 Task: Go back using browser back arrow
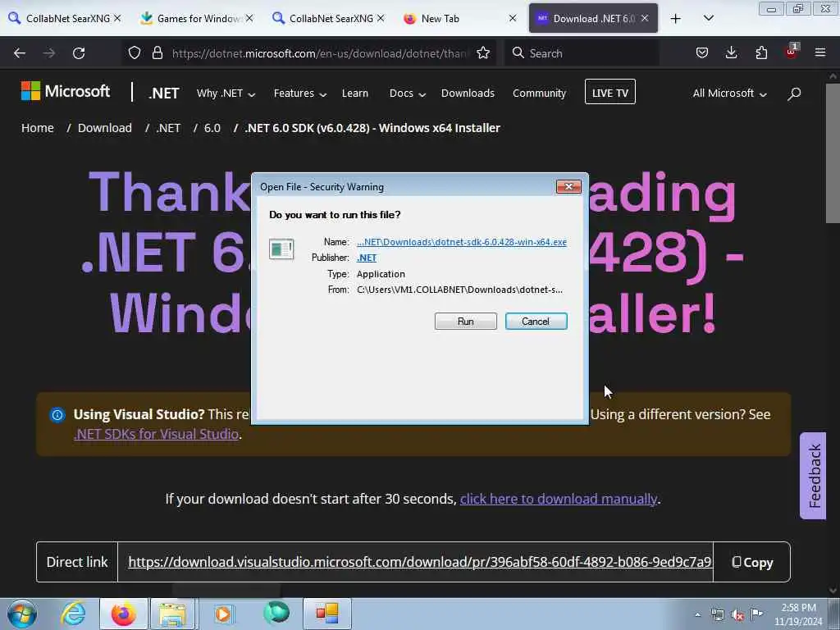[20, 53]
